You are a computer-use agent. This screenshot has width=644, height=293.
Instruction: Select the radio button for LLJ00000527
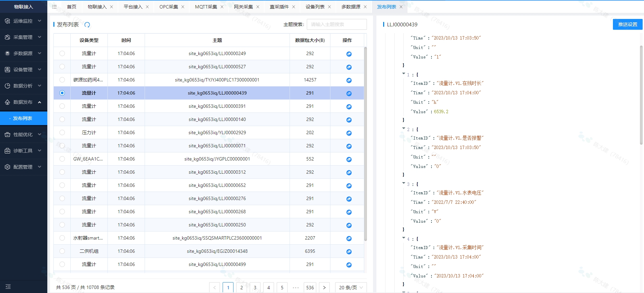tap(62, 67)
